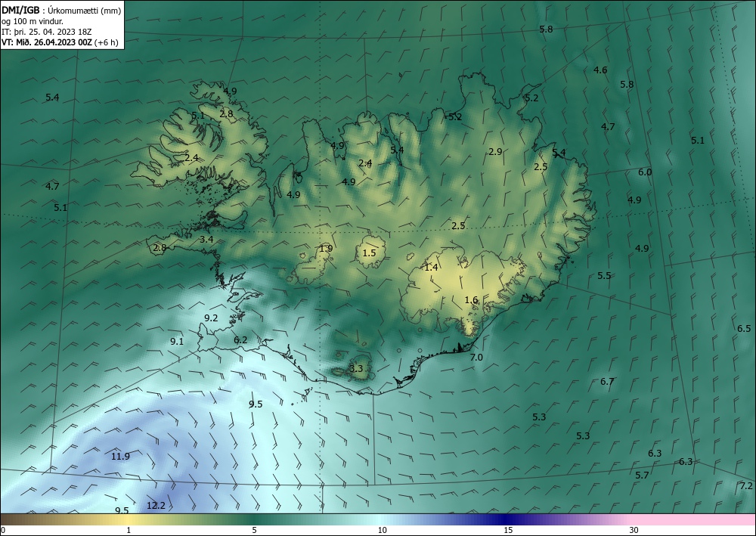Click the color scale tick label 10
This screenshot has width=756, height=536.
tap(383, 531)
